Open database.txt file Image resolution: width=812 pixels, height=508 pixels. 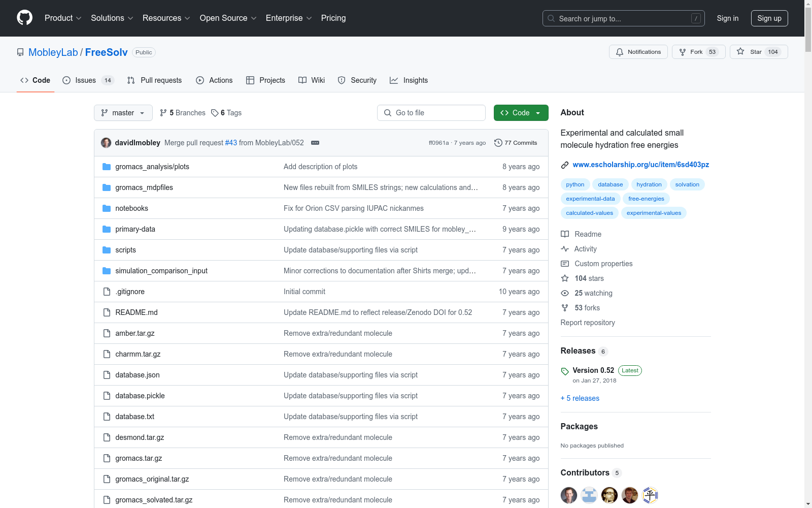pos(135,417)
